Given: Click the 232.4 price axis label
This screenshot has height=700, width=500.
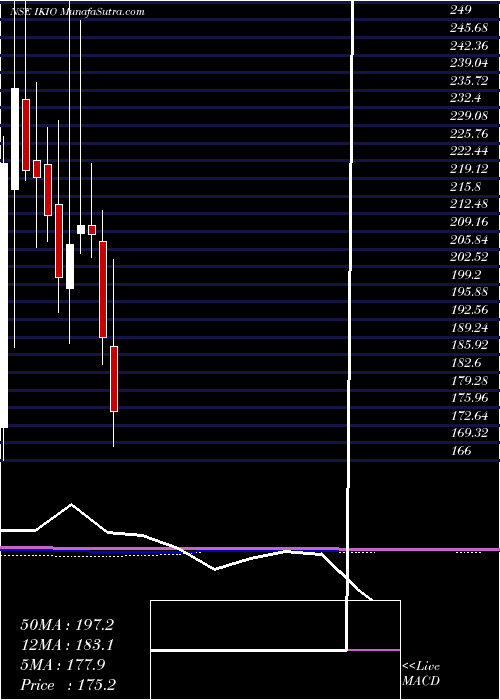Looking at the screenshot, I should (466, 98).
